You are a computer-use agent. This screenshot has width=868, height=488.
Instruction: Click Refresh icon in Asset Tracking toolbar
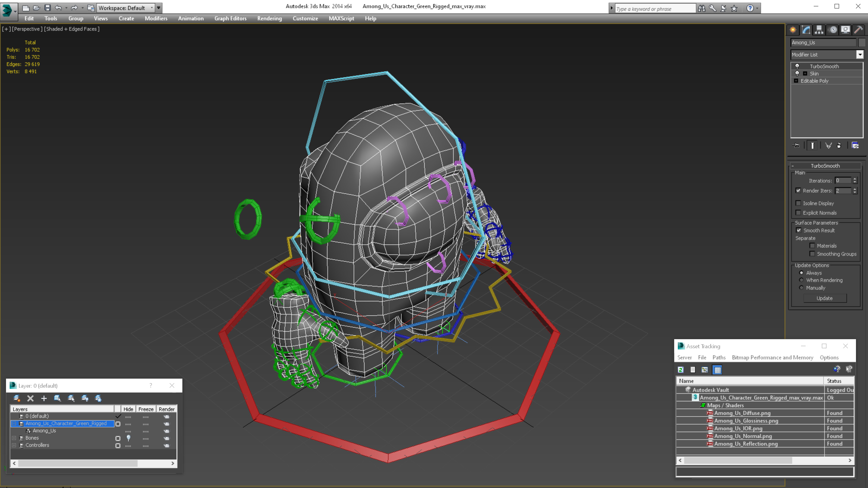point(681,370)
